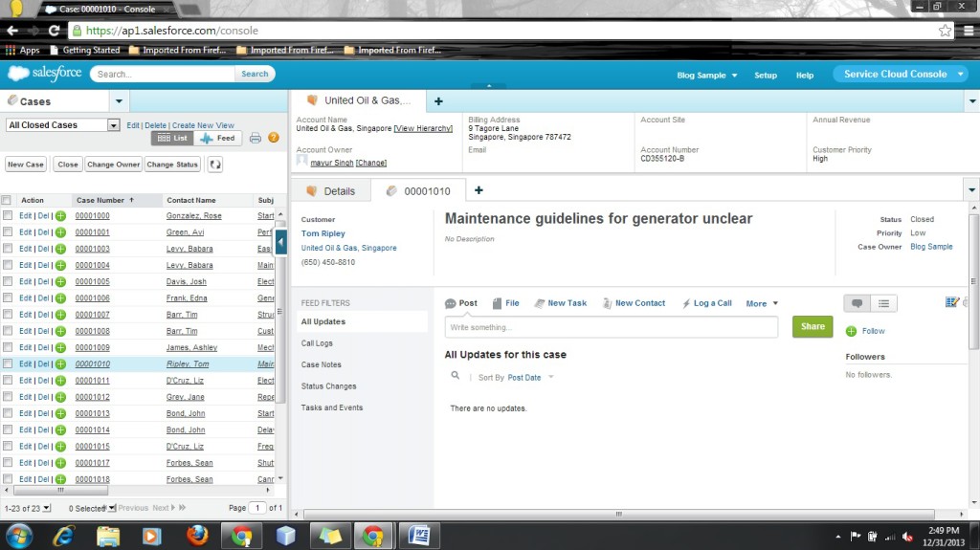Click the Change Owner button
This screenshot has width=980, height=550.
[x=113, y=165]
